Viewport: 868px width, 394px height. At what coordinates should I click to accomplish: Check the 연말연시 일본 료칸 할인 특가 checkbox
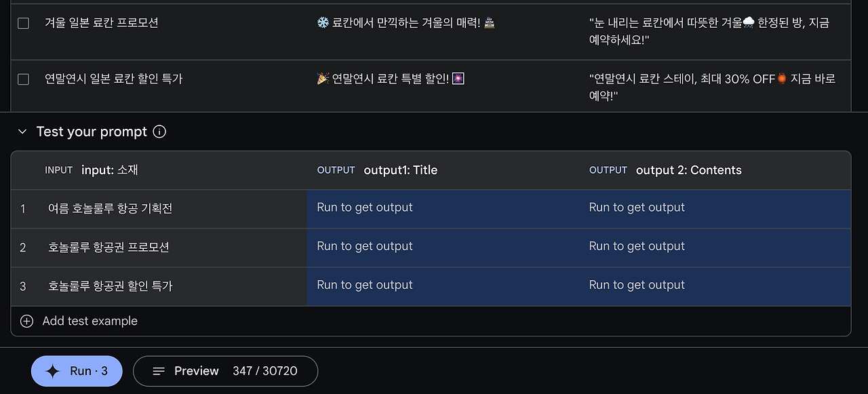(x=24, y=79)
